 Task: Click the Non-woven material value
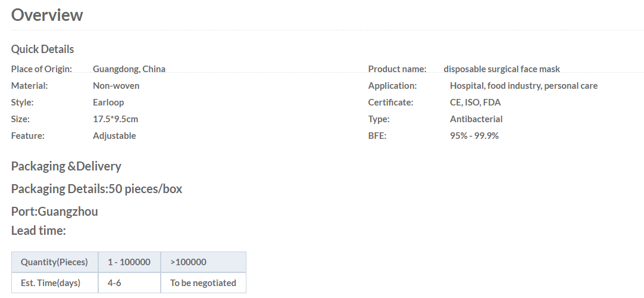pos(116,85)
